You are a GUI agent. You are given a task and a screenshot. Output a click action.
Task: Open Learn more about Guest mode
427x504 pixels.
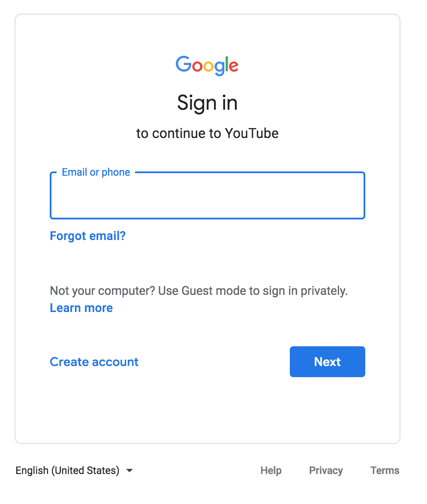(x=81, y=308)
